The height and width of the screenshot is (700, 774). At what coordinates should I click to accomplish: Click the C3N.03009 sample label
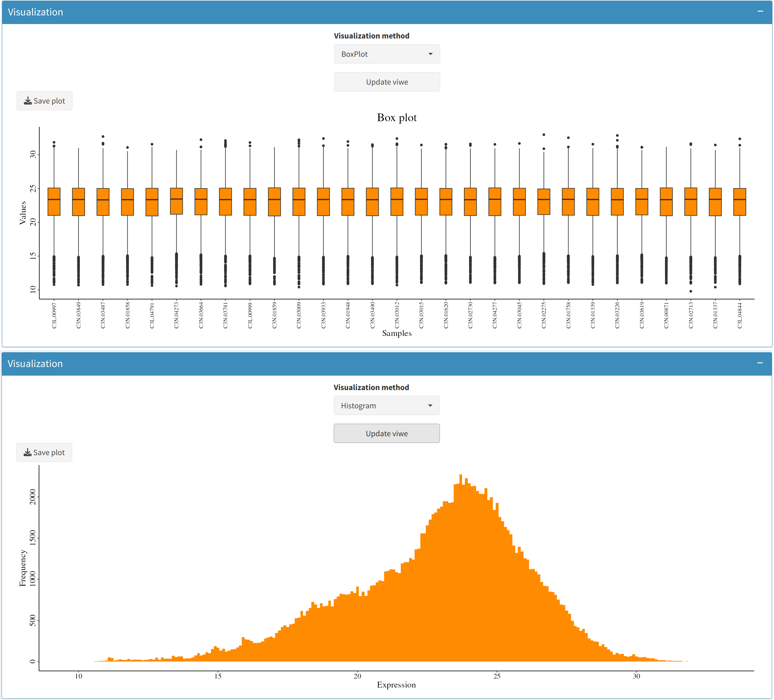[299, 315]
